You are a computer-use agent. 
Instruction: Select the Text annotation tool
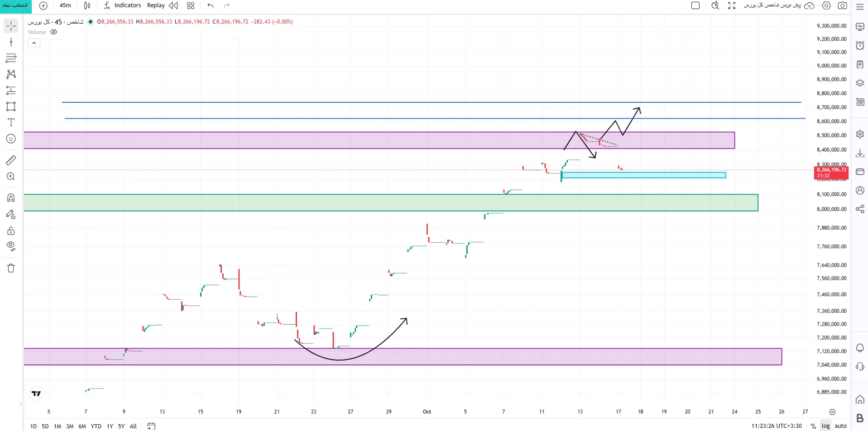(11, 122)
